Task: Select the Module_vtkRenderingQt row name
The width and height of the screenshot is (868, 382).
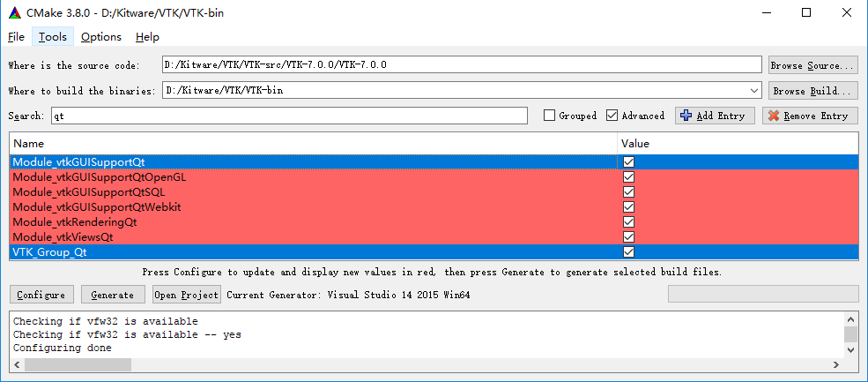Action: (75, 221)
